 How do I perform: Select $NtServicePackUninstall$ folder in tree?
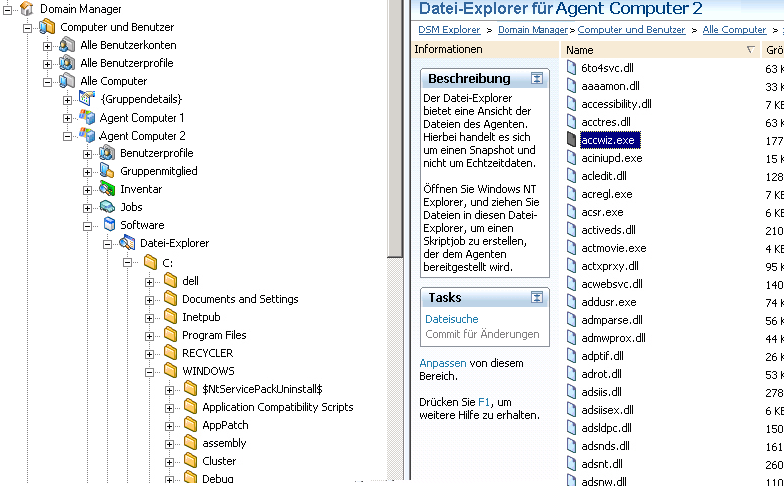(x=262, y=389)
